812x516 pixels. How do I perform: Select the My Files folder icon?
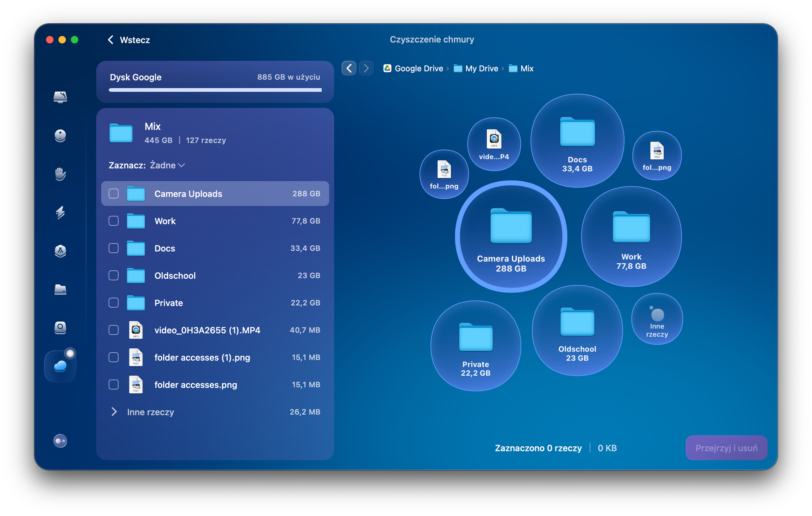60,290
